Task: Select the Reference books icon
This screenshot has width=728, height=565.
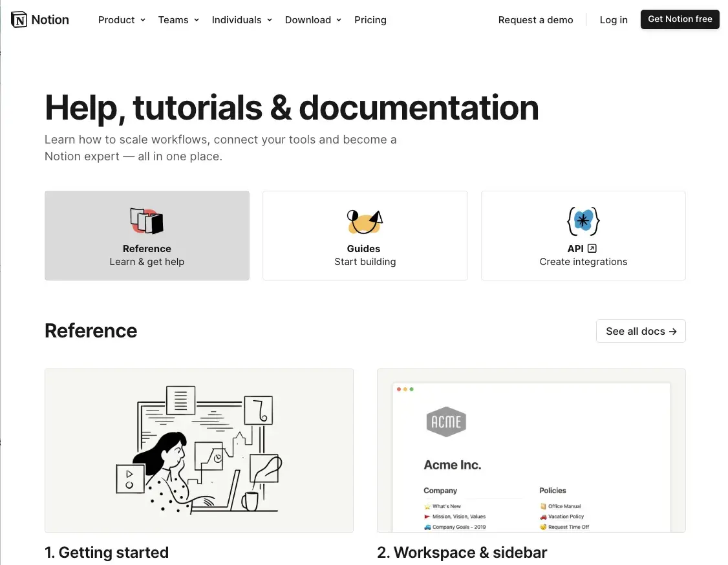Action: [147, 220]
